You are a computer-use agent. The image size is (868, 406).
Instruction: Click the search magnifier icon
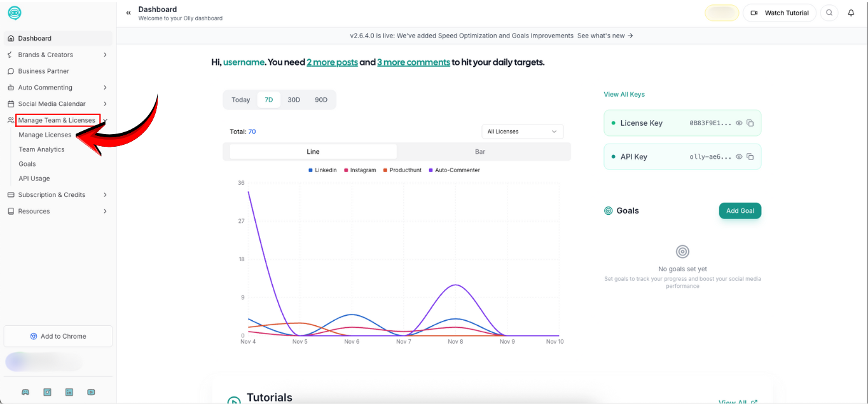click(829, 13)
